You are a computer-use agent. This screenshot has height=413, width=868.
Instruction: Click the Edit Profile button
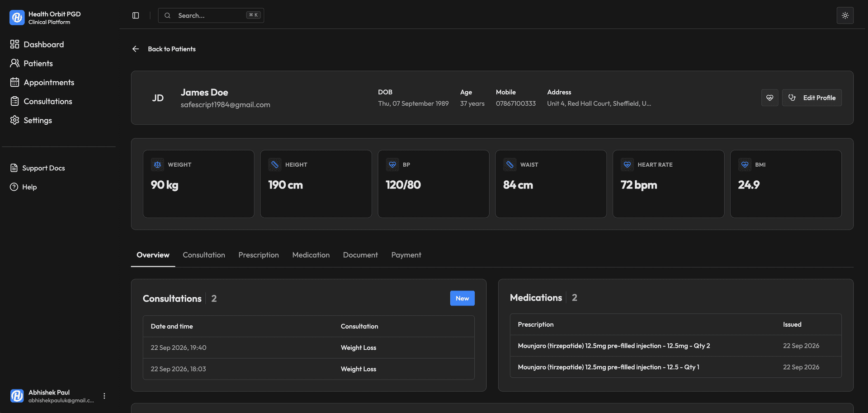coord(812,98)
